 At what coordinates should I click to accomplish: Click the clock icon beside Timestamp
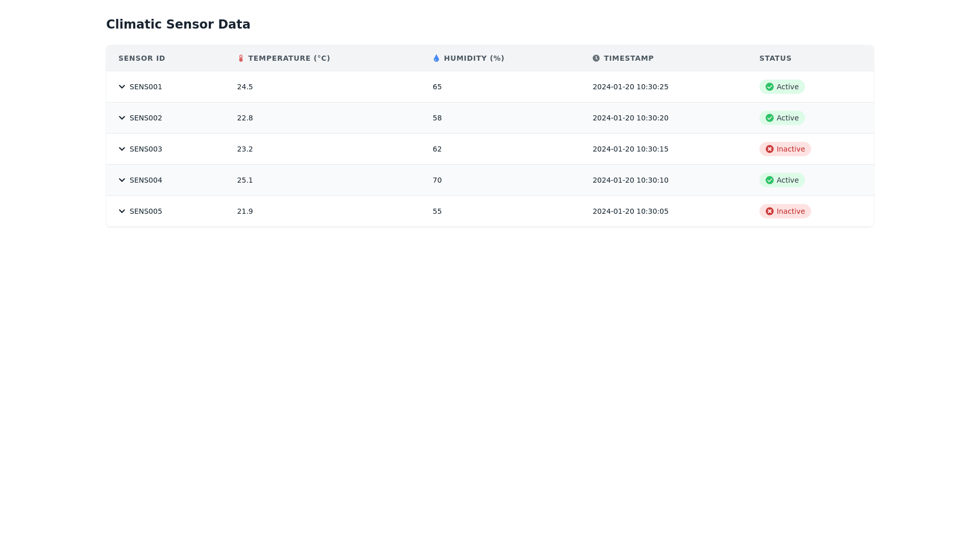point(596,58)
